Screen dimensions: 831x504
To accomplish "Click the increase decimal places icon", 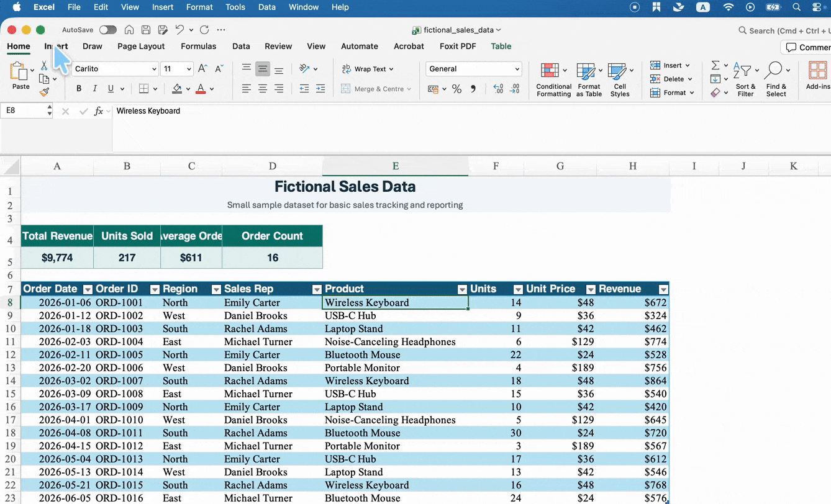I will (498, 89).
